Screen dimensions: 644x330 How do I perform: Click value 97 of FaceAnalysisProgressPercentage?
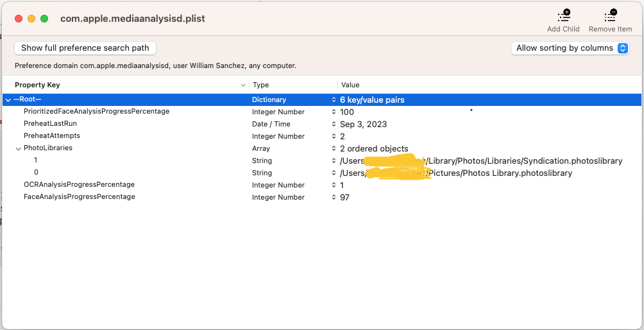345,197
